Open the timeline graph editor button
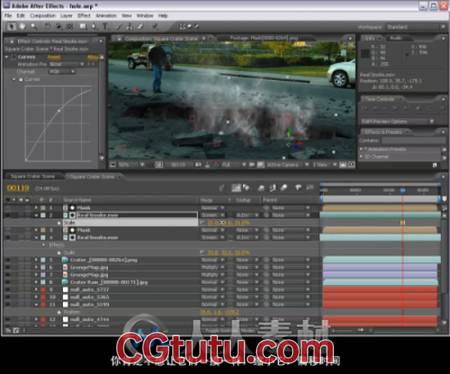The width and height of the screenshot is (450, 374). coord(310,188)
